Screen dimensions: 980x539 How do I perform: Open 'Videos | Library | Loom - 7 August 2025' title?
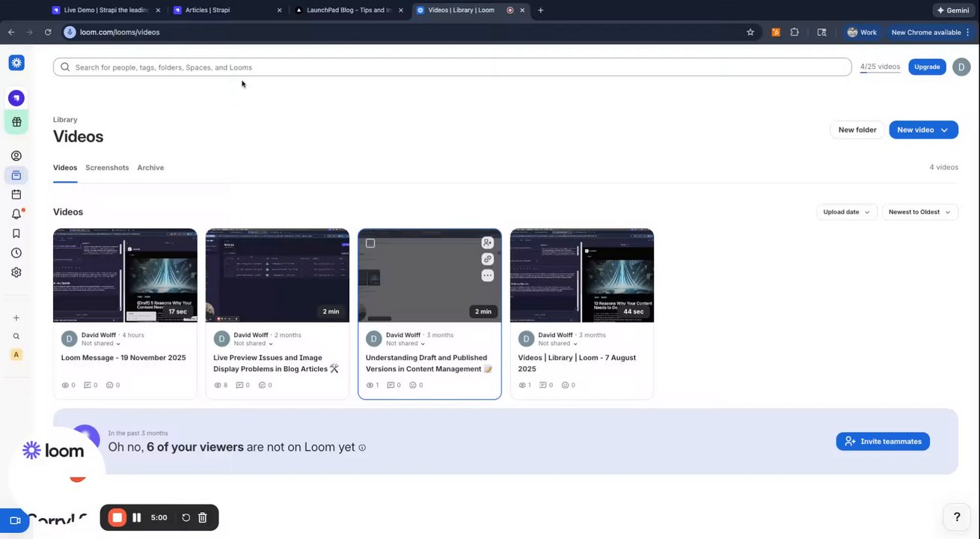[x=577, y=363]
